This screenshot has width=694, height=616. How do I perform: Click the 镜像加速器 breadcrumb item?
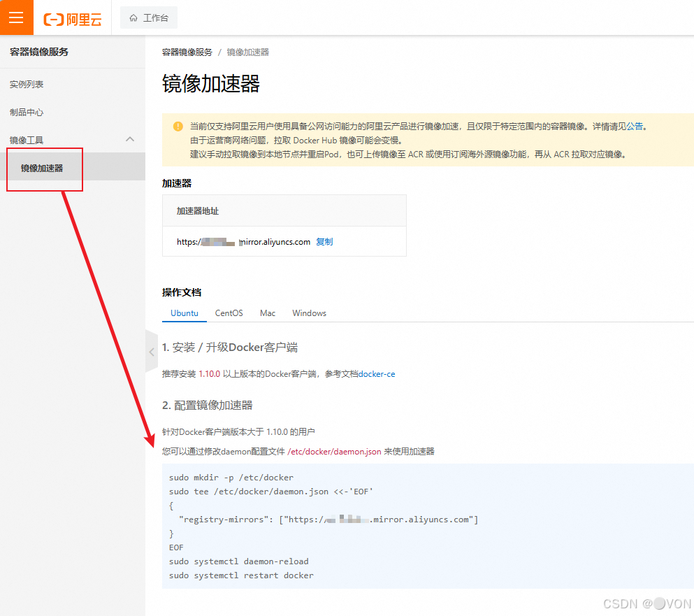click(x=248, y=52)
